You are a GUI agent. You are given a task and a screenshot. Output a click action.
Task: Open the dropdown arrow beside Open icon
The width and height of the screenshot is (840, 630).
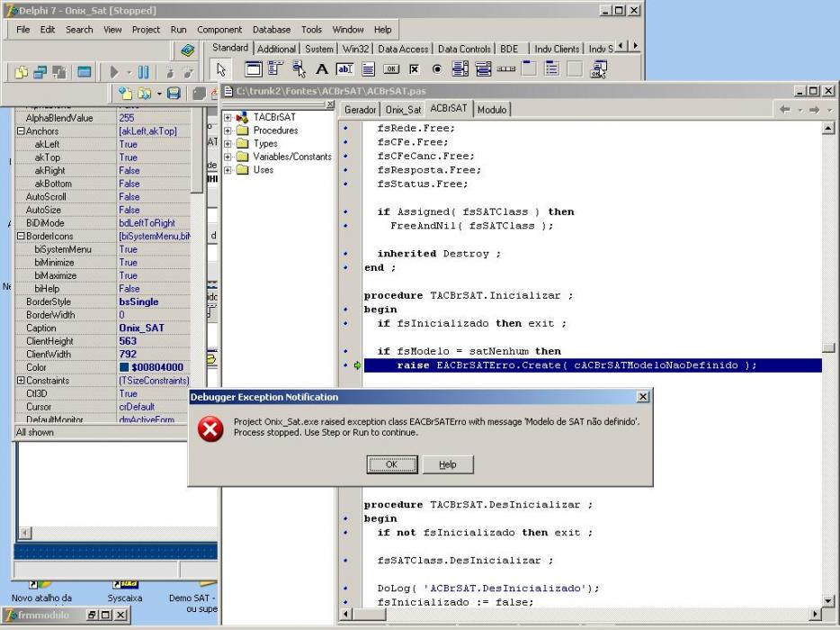tap(159, 94)
